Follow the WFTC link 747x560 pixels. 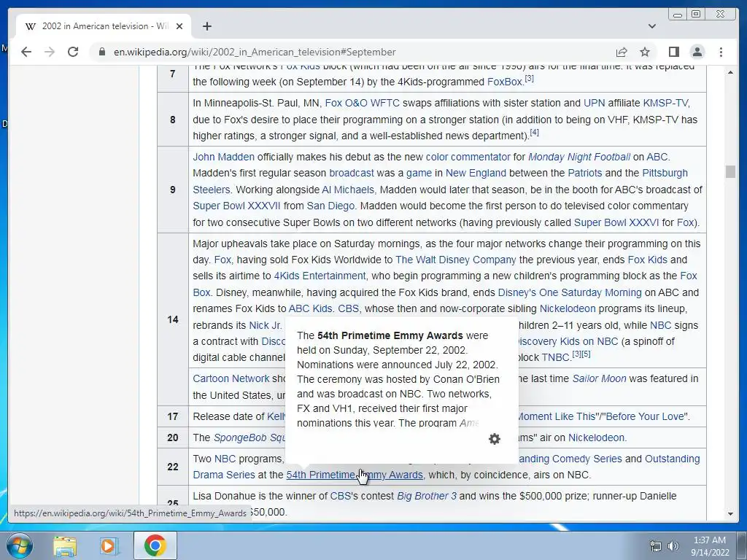point(385,103)
